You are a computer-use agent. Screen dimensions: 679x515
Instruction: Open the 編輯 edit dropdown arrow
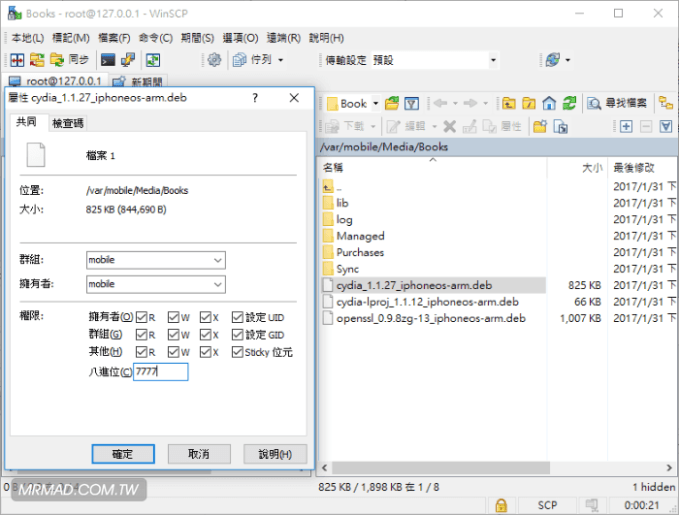434,126
